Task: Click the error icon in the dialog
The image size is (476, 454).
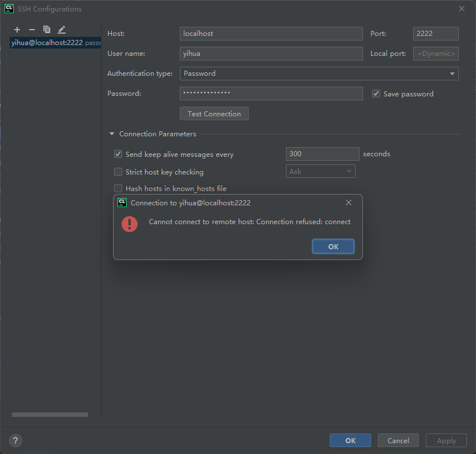Action: [130, 224]
